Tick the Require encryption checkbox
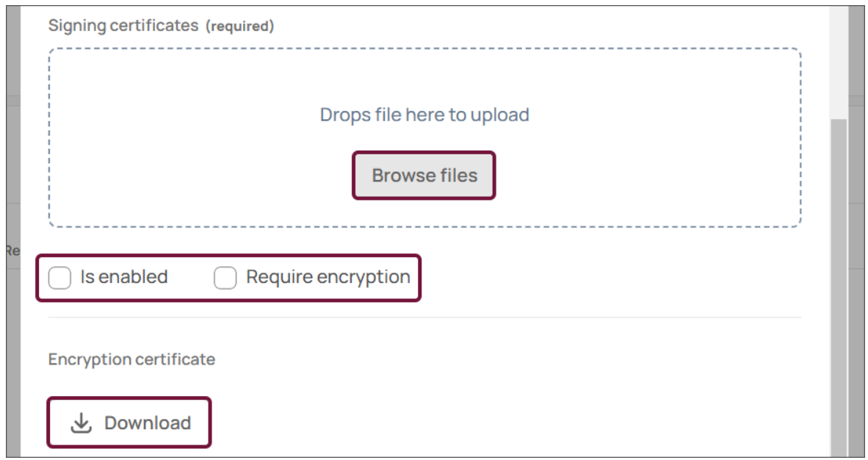Screen dimensions: 868x460 point(225,278)
